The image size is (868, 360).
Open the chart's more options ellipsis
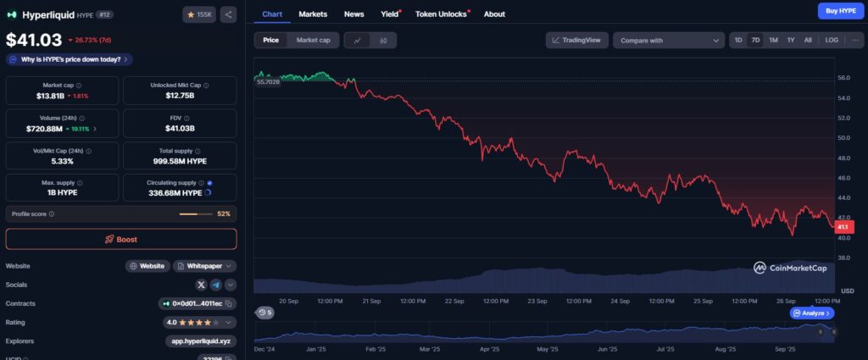(x=855, y=40)
